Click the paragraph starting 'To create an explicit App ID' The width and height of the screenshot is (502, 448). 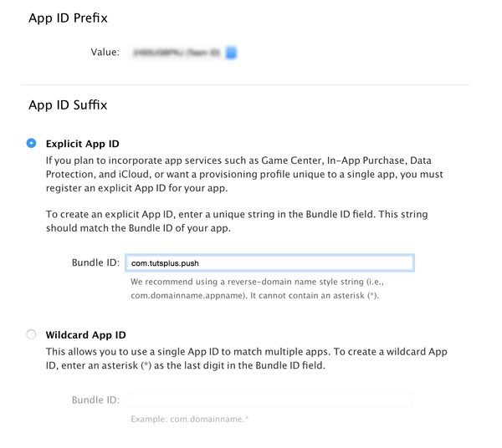coord(237,221)
